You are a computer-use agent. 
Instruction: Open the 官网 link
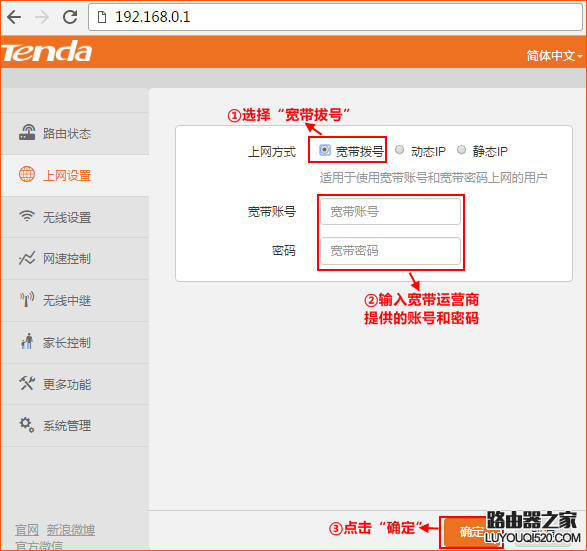click(27, 530)
